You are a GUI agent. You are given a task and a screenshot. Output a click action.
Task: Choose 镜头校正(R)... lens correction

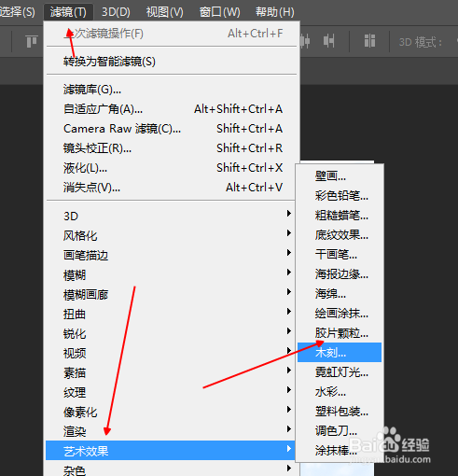tap(171, 148)
